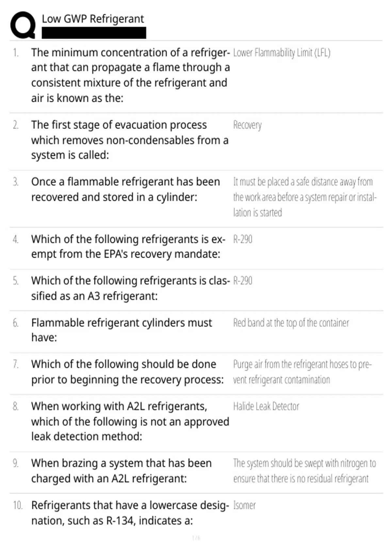Click the blacked-out bar under the title
This screenshot has height=556, width=392.
pos(94,33)
